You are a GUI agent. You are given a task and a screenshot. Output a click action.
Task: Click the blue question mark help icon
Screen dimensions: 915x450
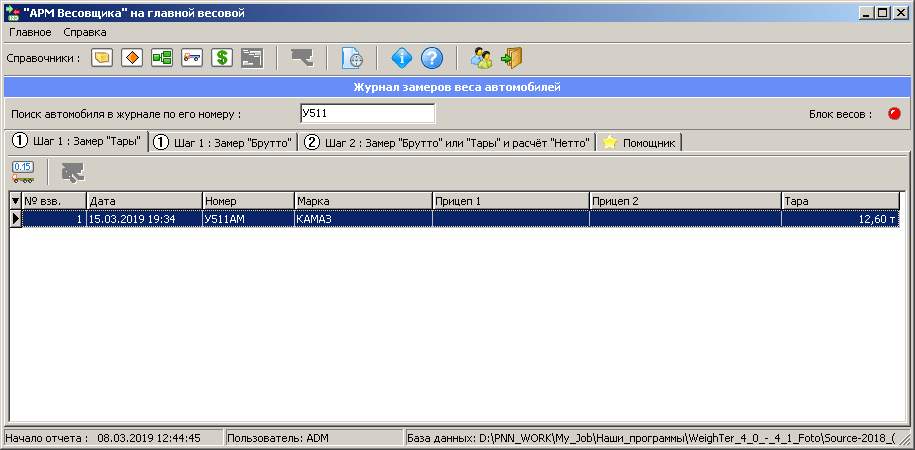[431, 58]
